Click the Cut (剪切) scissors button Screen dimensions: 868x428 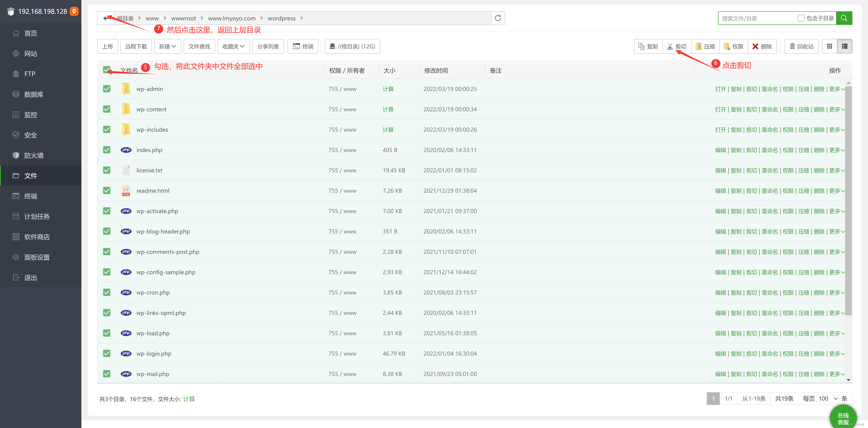click(677, 47)
